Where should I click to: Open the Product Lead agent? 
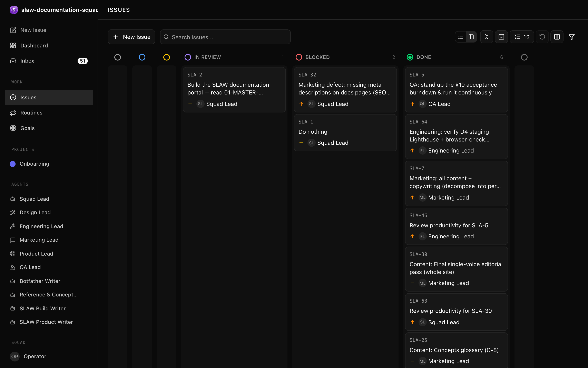tap(49, 254)
